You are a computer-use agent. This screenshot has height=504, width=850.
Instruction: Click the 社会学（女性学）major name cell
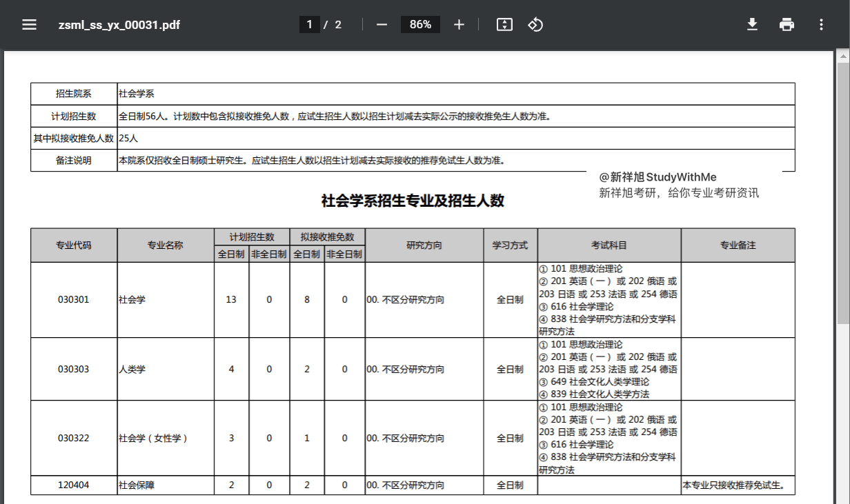coord(153,438)
